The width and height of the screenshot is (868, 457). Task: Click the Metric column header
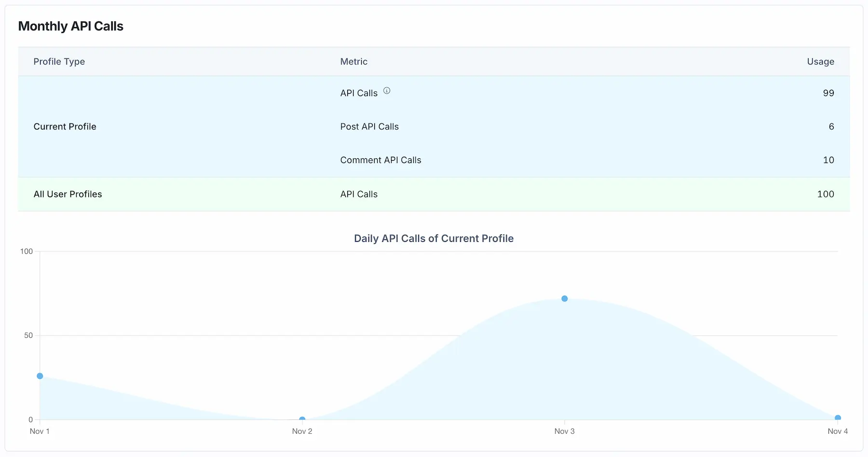point(353,61)
